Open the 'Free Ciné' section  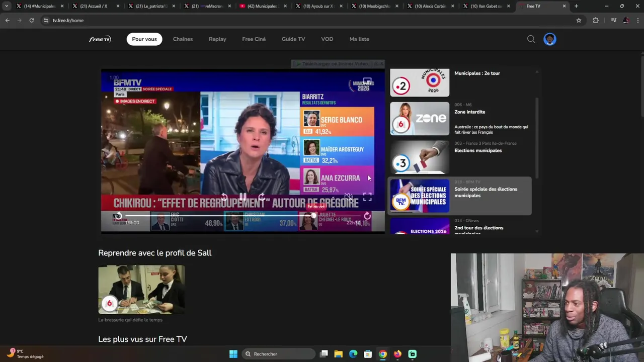[254, 39]
